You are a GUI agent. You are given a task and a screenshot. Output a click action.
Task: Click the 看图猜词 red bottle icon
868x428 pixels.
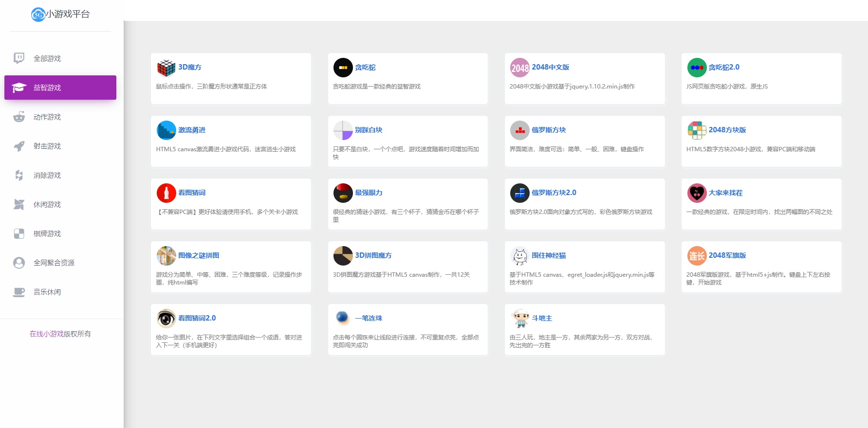(166, 193)
